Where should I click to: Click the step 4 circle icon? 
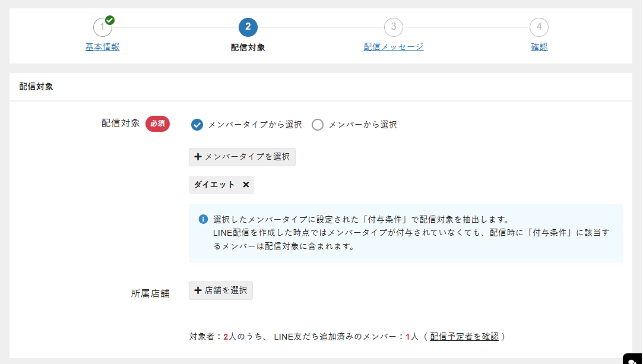539,26
